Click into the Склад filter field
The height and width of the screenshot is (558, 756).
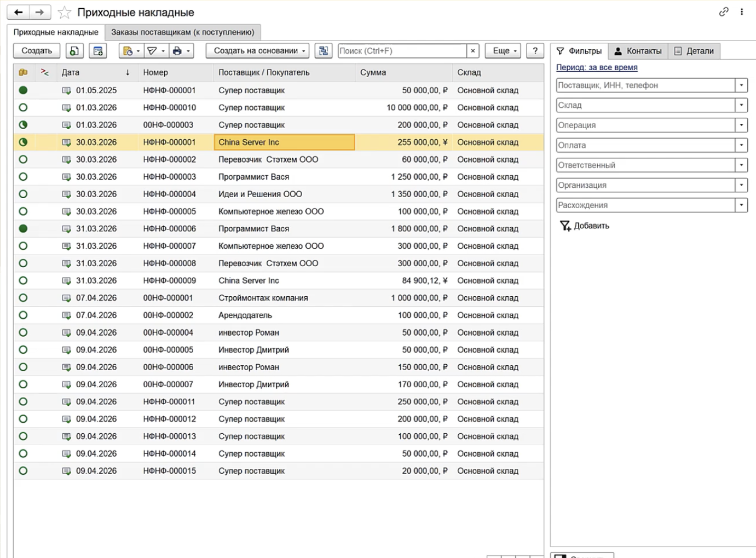(x=645, y=105)
